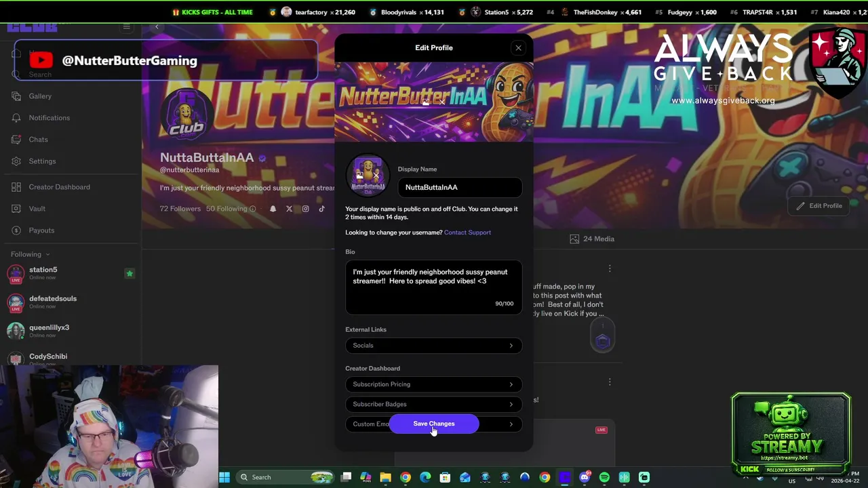The image size is (868, 488).
Task: Upload a new avatar picture in Edit Profile
Action: click(x=360, y=176)
